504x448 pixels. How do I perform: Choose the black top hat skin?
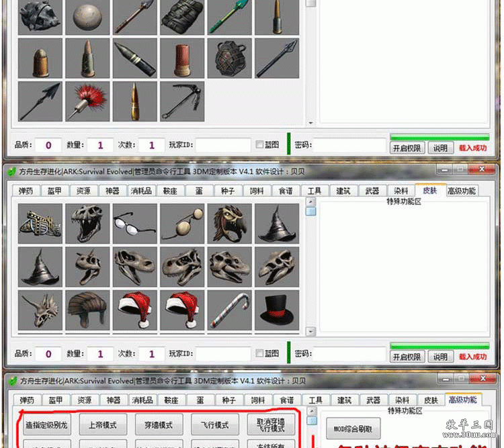pos(277,310)
